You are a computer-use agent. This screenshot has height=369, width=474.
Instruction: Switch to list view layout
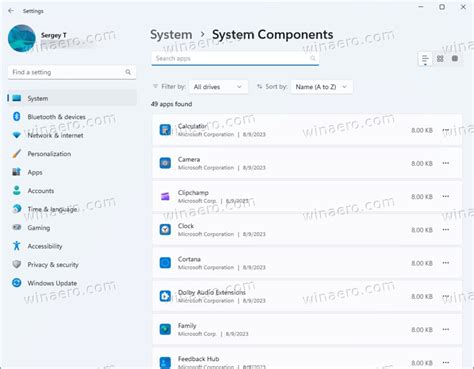tap(425, 59)
